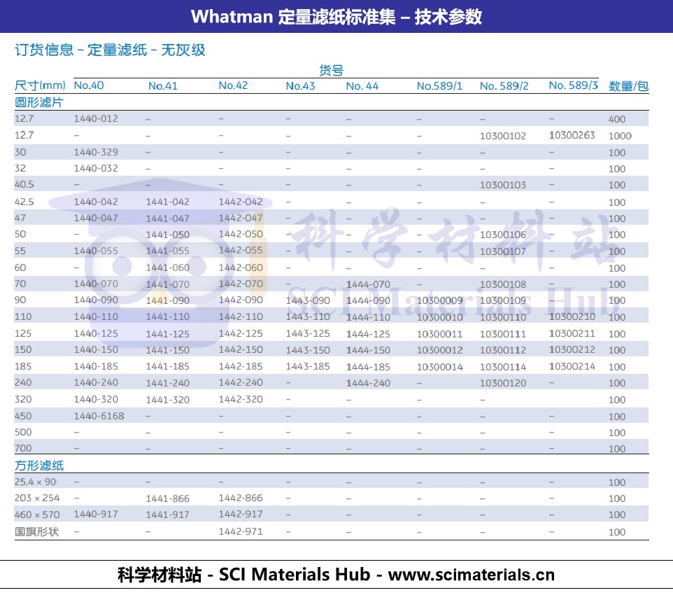Click the size value 40.5
This screenshot has width=673, height=616.
coord(24,185)
